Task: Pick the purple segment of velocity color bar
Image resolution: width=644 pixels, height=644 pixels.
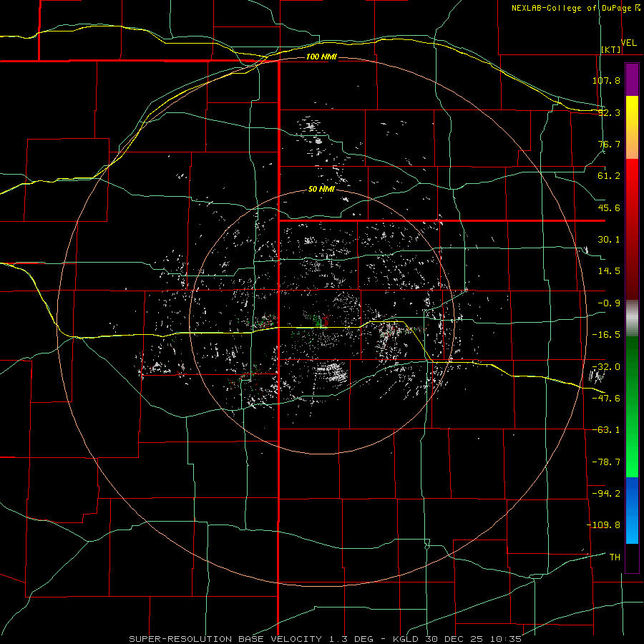Action: pos(632,79)
